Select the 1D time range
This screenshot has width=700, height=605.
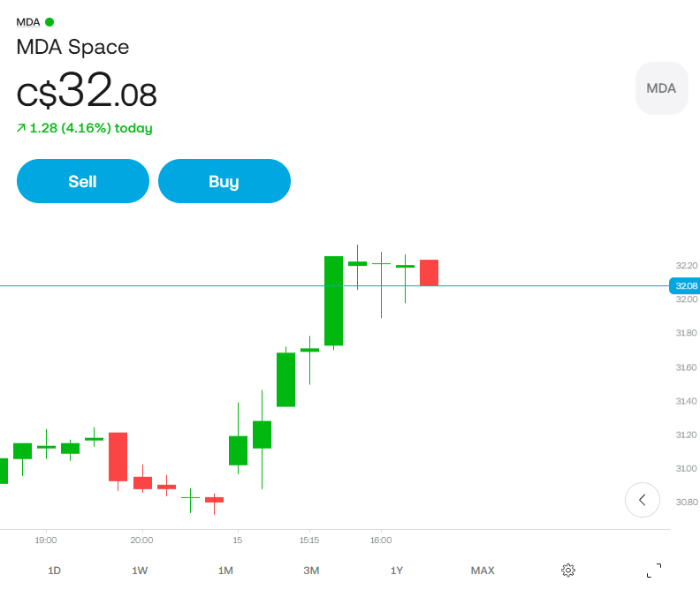(x=54, y=571)
